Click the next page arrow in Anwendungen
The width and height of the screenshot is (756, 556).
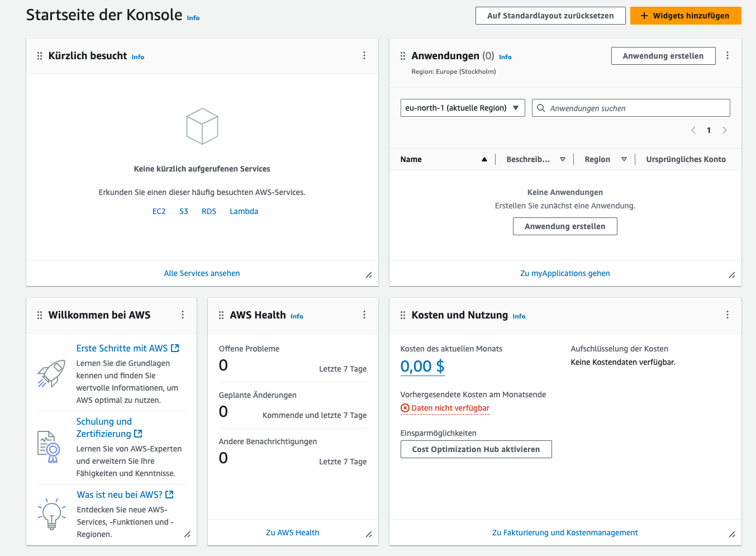coord(725,130)
